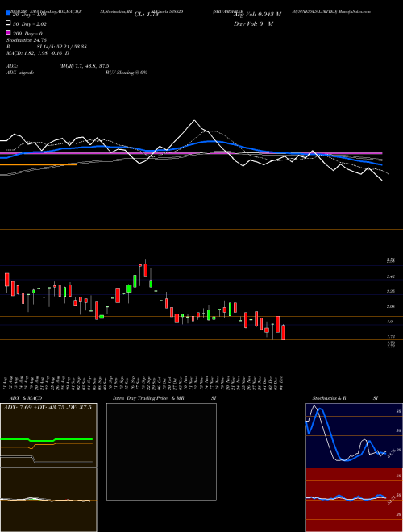Click the tallest green candlestick near the September peak
403x532 pixels.
point(135,281)
